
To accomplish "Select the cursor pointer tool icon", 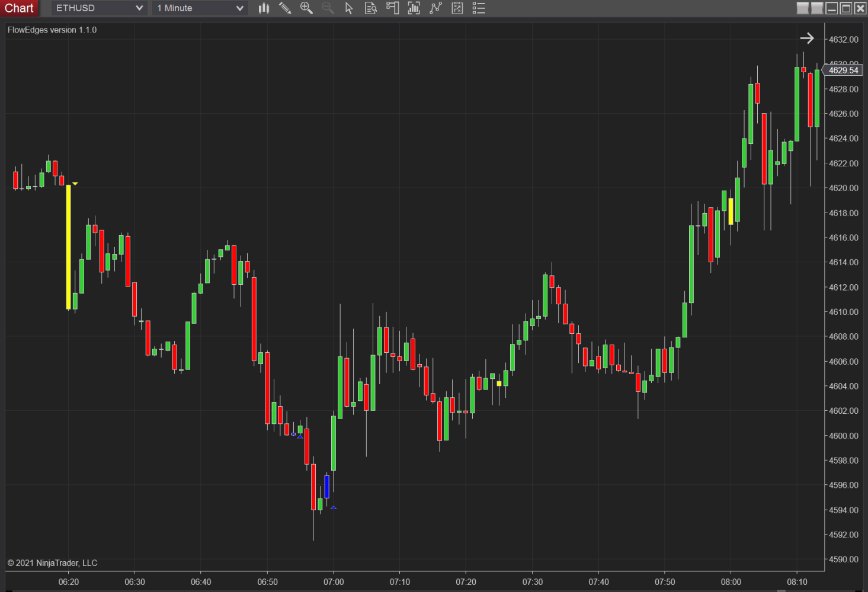I will (x=349, y=8).
